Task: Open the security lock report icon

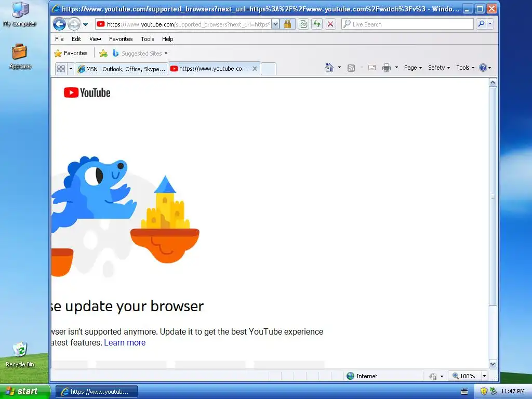Action: [x=287, y=24]
